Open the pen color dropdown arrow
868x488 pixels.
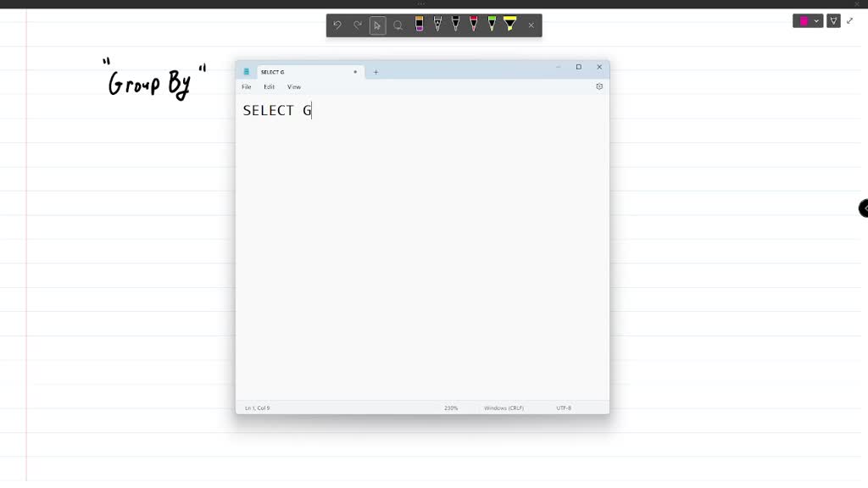pos(816,21)
